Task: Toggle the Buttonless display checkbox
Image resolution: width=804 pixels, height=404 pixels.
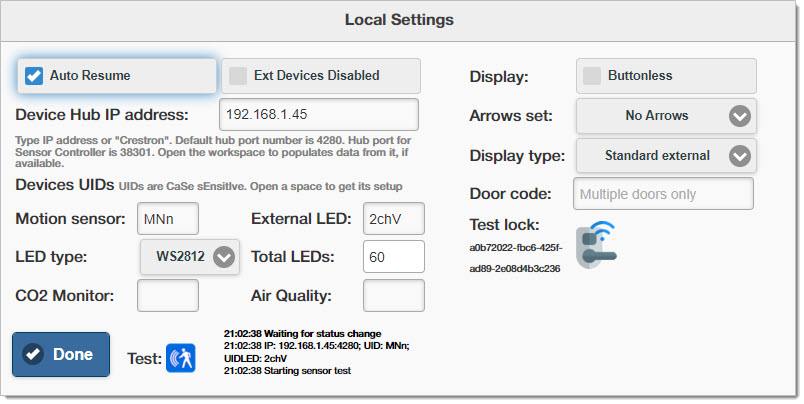Action: 592,76
